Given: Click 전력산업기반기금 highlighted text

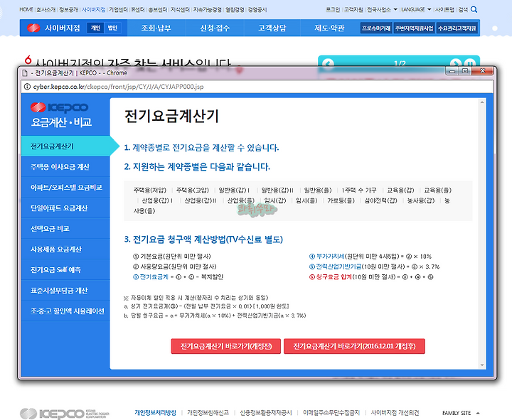Looking at the screenshot, I should pyautogui.click(x=338, y=266).
